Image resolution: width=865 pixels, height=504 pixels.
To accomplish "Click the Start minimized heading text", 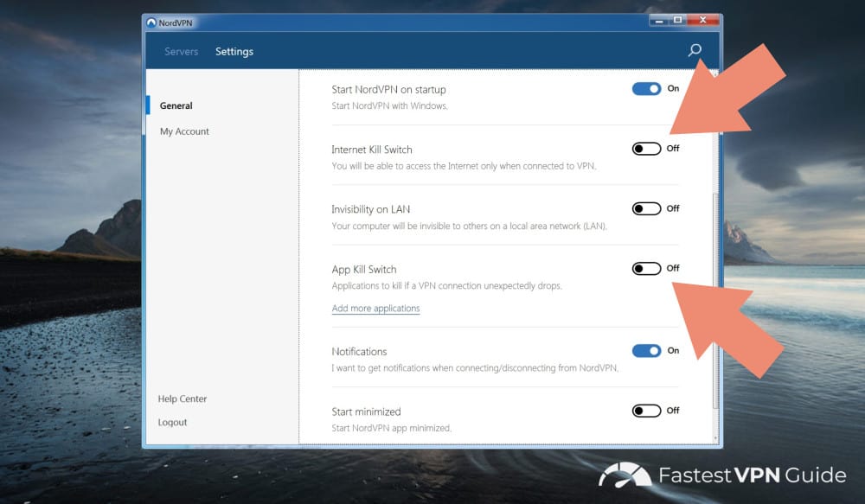I will point(366,411).
